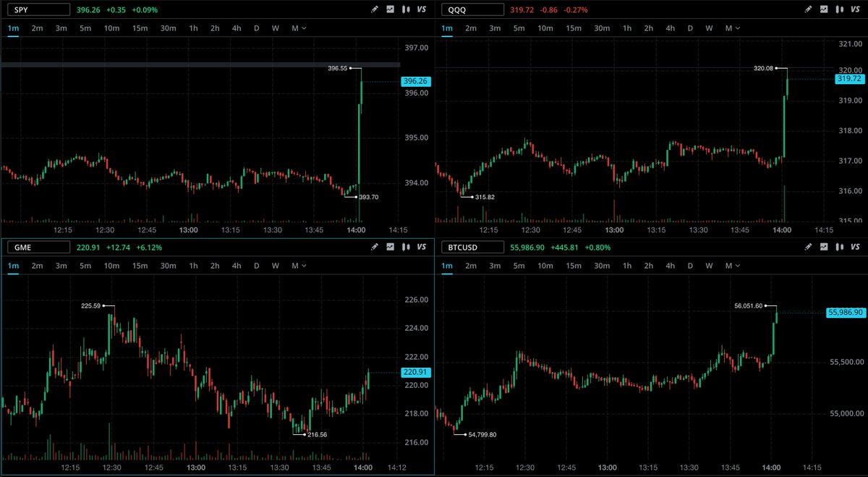This screenshot has height=477, width=868.
Task: Click the VS compare button on BTCUSD chart
Action: coord(856,247)
